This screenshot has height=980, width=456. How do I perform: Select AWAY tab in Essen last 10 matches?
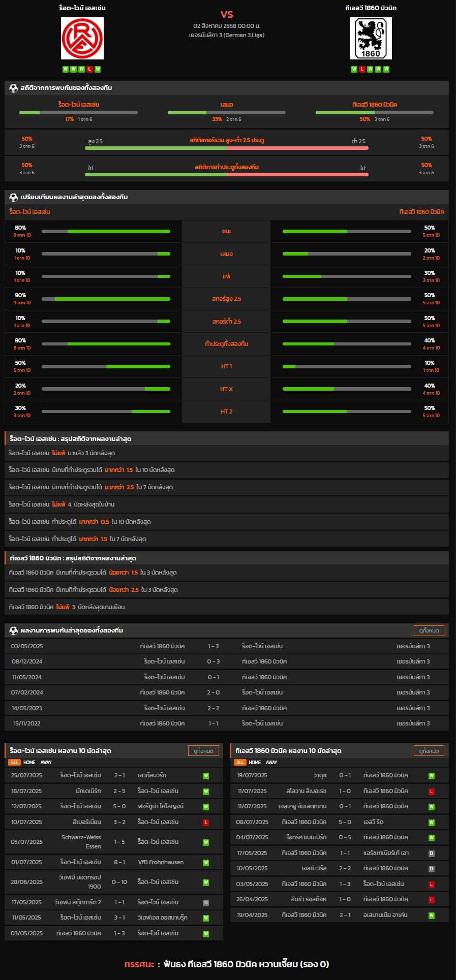[x=46, y=763]
